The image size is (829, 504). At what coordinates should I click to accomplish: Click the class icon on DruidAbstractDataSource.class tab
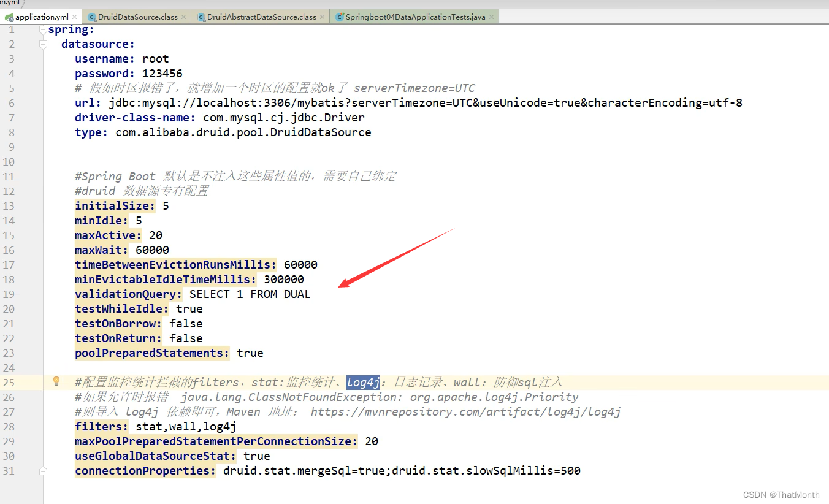point(202,17)
